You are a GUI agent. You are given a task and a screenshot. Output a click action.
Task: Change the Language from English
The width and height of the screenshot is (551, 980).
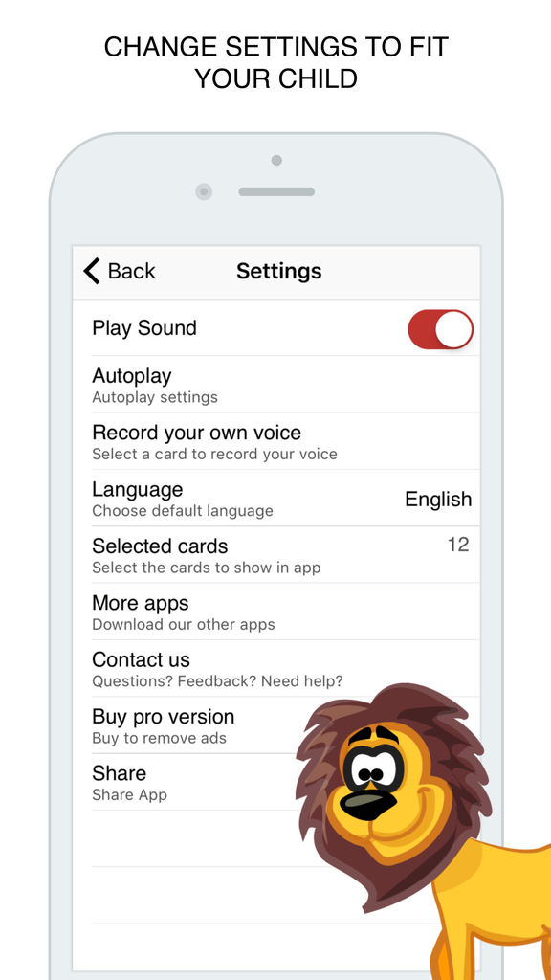point(276,498)
